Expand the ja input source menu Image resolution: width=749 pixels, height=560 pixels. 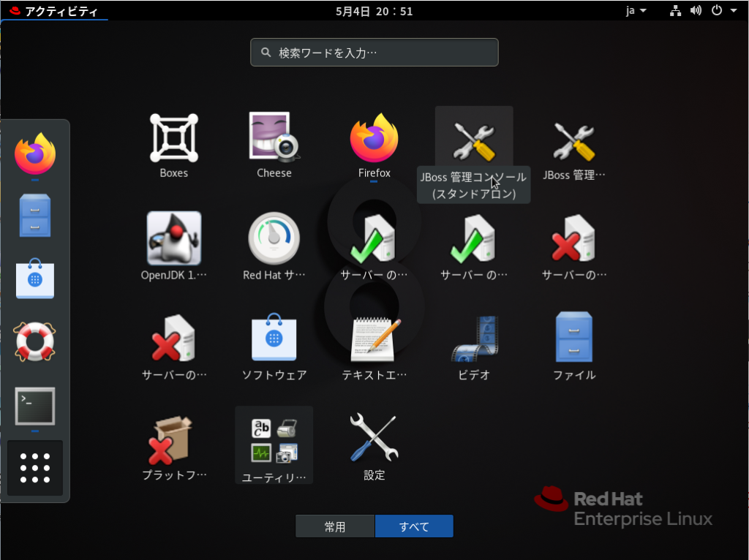(x=636, y=10)
